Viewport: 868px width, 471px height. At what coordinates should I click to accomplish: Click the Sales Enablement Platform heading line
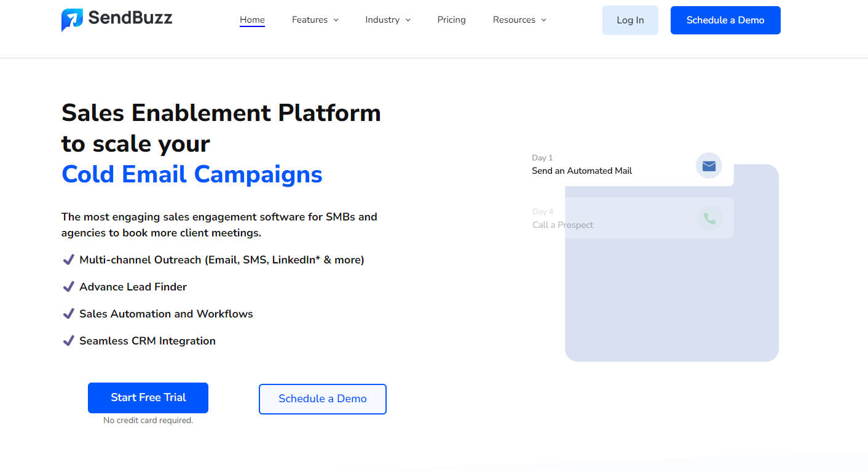pos(221,113)
